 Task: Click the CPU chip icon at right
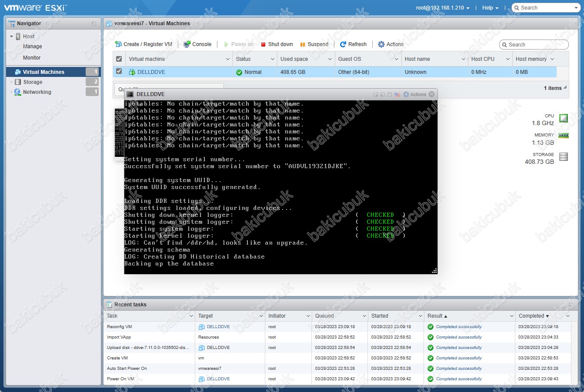(564, 118)
